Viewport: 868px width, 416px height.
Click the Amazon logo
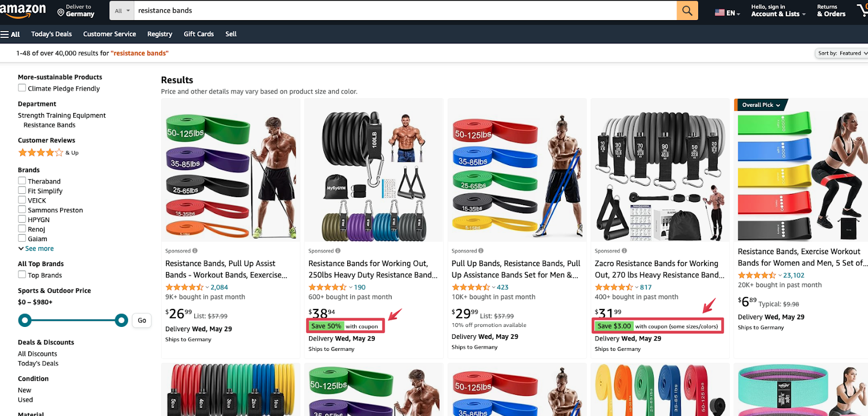(x=24, y=10)
